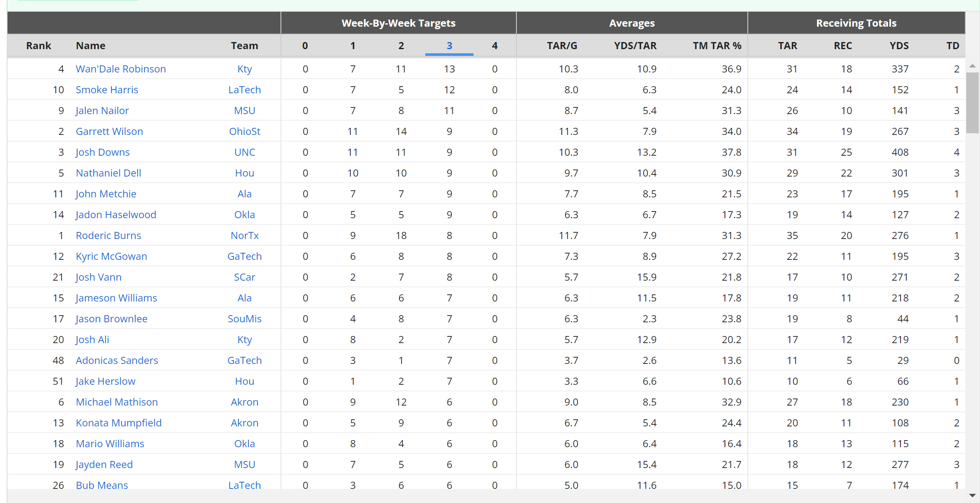The height and width of the screenshot is (503, 980).
Task: Sort by TD column header
Action: pyautogui.click(x=953, y=45)
